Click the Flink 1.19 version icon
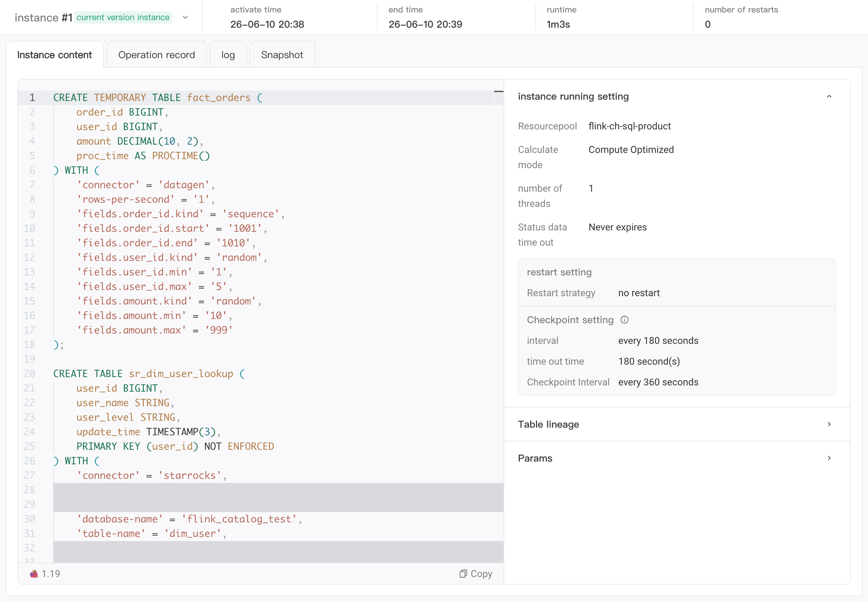Screen dimensions: 868x602 click(x=34, y=574)
